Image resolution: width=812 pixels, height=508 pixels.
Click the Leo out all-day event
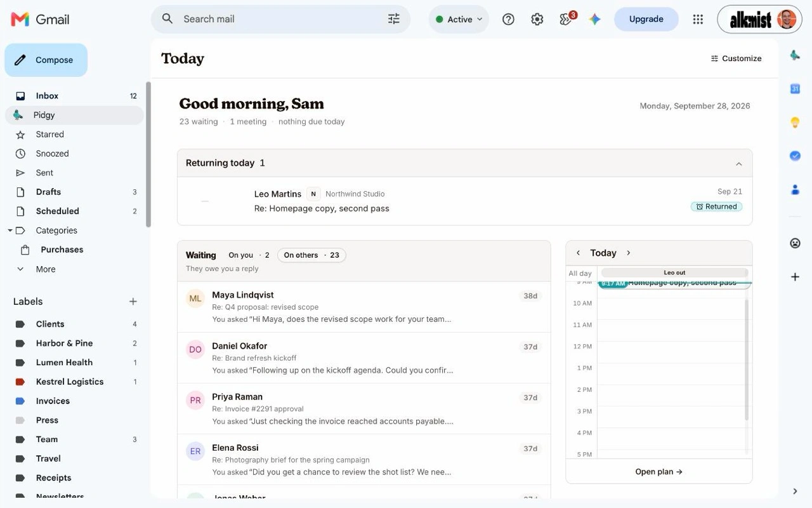pyautogui.click(x=674, y=272)
